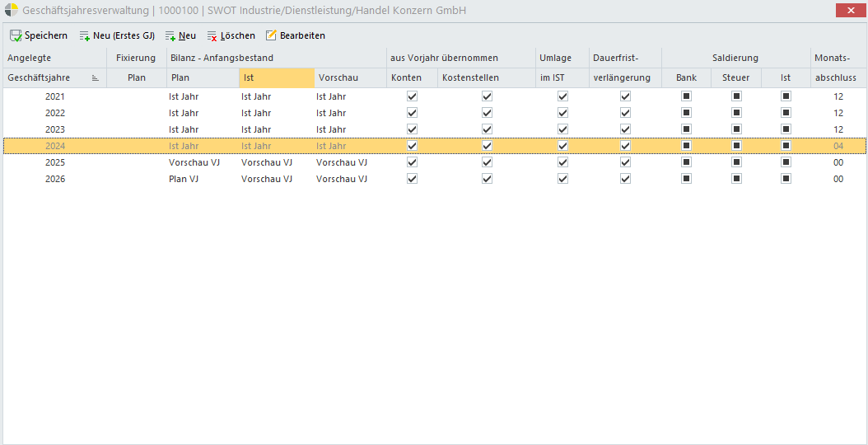
Task: Click the Neu add-row icon
Action: point(170,36)
